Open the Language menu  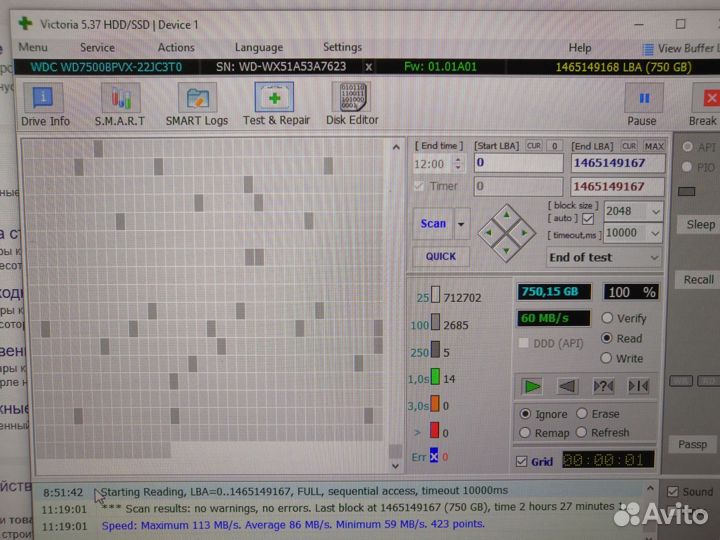click(x=258, y=47)
